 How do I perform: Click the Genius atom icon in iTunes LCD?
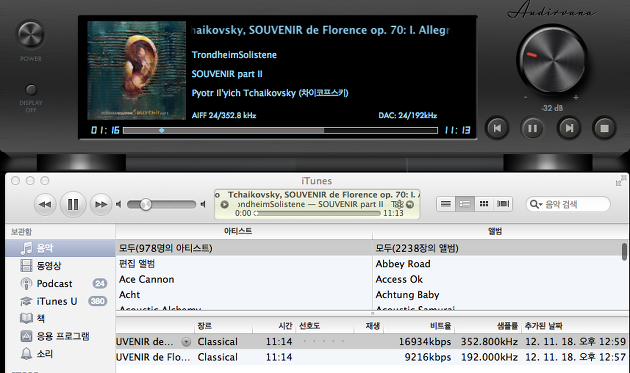398,204
